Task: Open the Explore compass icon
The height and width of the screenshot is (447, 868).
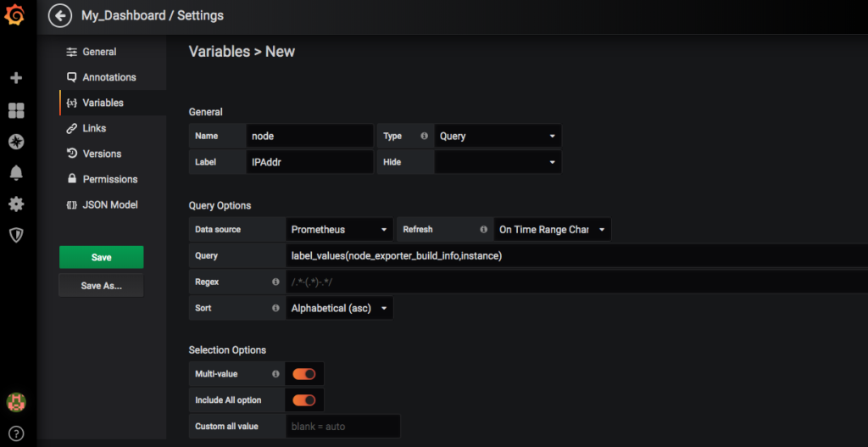Action: [x=16, y=142]
